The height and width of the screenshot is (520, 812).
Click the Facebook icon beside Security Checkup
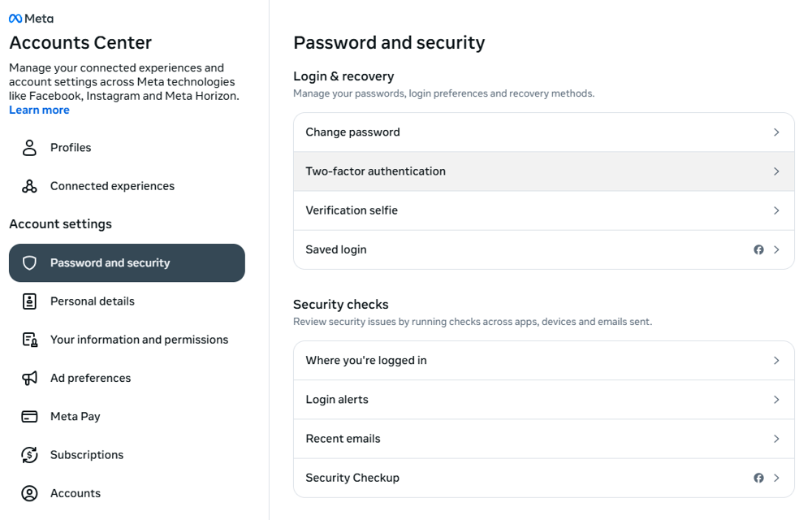point(758,478)
